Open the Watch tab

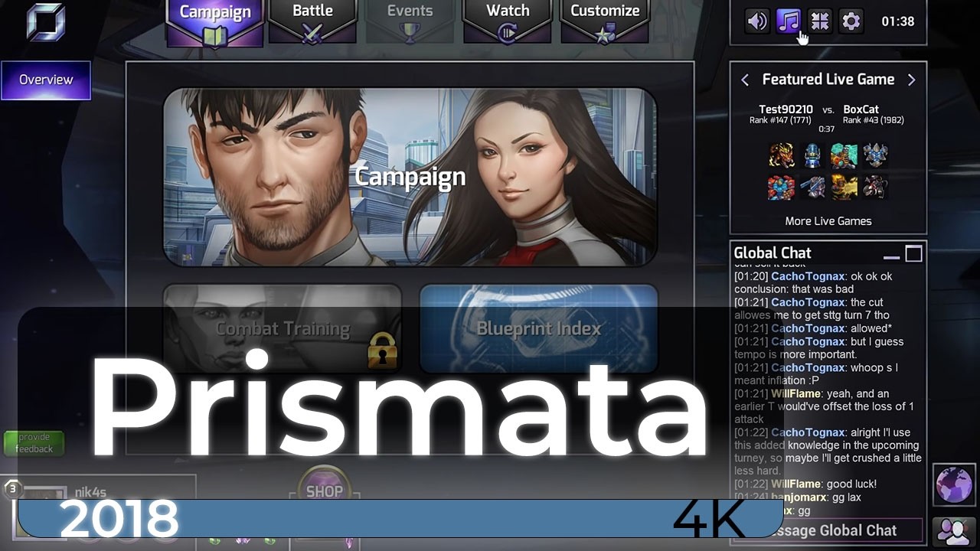[508, 22]
